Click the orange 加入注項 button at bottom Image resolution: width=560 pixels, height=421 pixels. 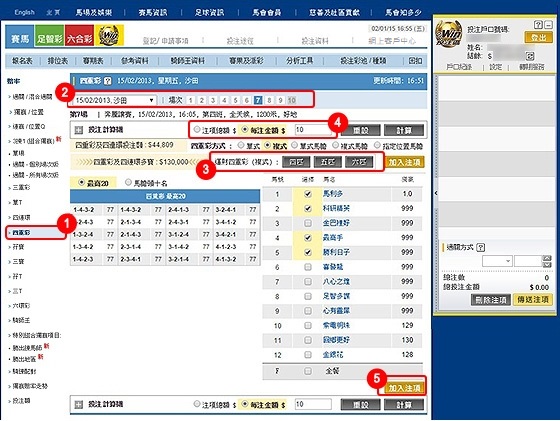tap(404, 388)
